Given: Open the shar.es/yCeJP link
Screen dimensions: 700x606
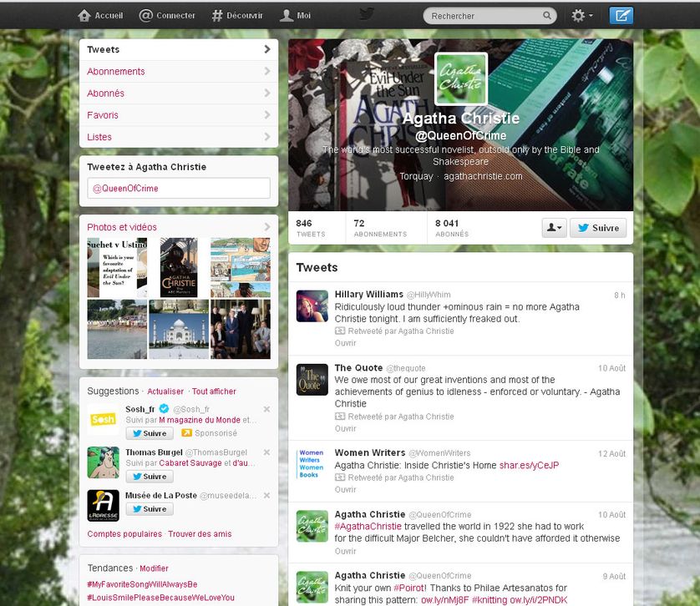Looking at the screenshot, I should coord(529,466).
